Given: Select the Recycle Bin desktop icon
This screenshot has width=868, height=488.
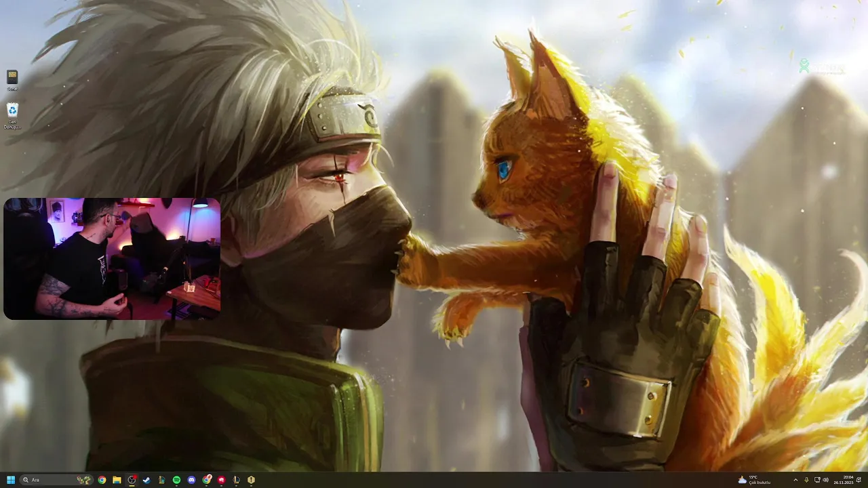Looking at the screenshot, I should 12,115.
